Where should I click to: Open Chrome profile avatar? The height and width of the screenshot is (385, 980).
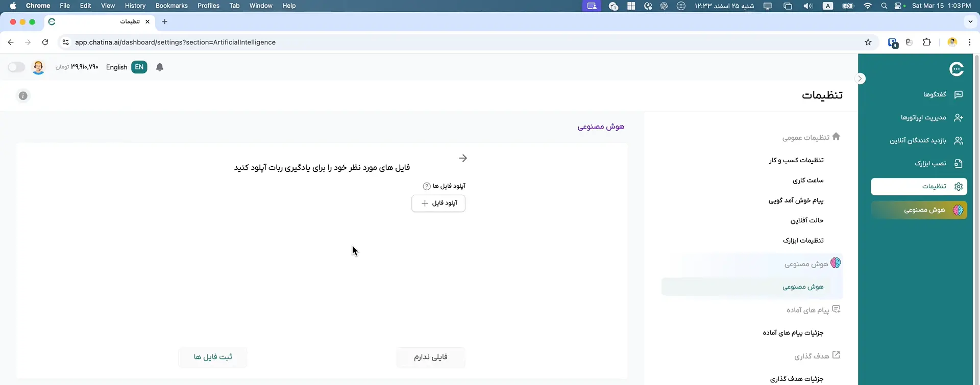[952, 42]
